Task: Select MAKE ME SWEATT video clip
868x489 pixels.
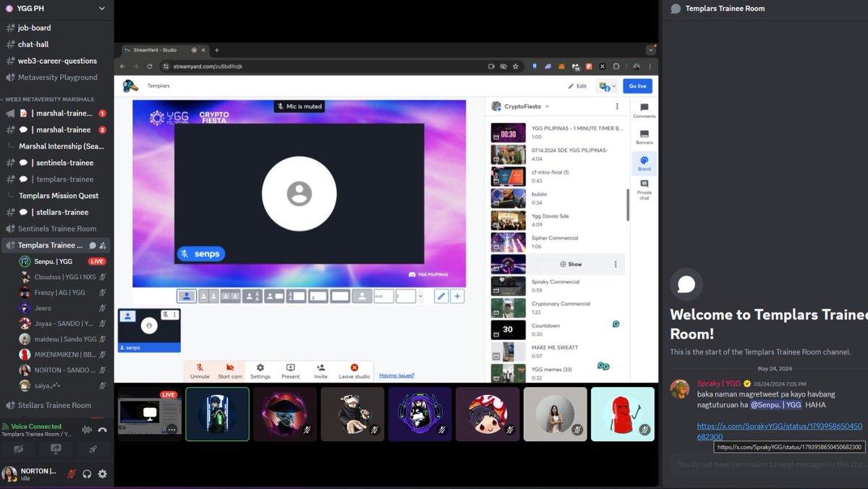Action: (x=557, y=352)
